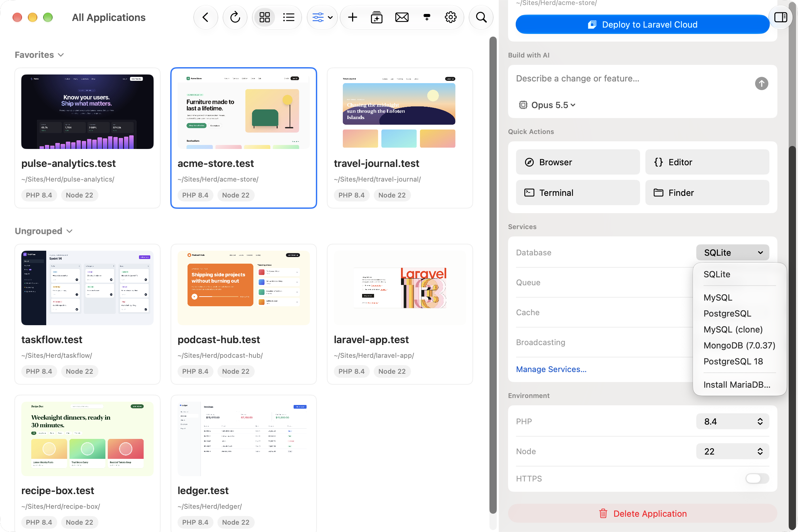Open settings gear icon
Screen dimensions: 798x532
(451, 17)
